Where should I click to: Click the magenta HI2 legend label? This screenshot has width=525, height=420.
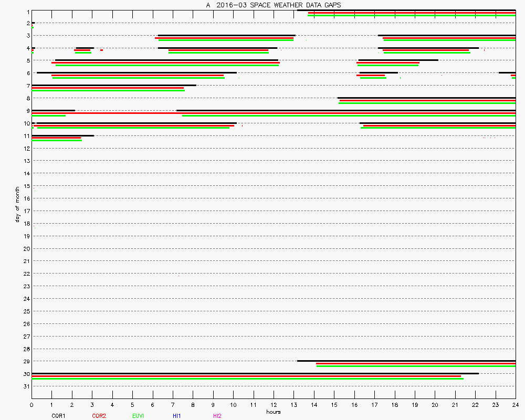click(217, 416)
